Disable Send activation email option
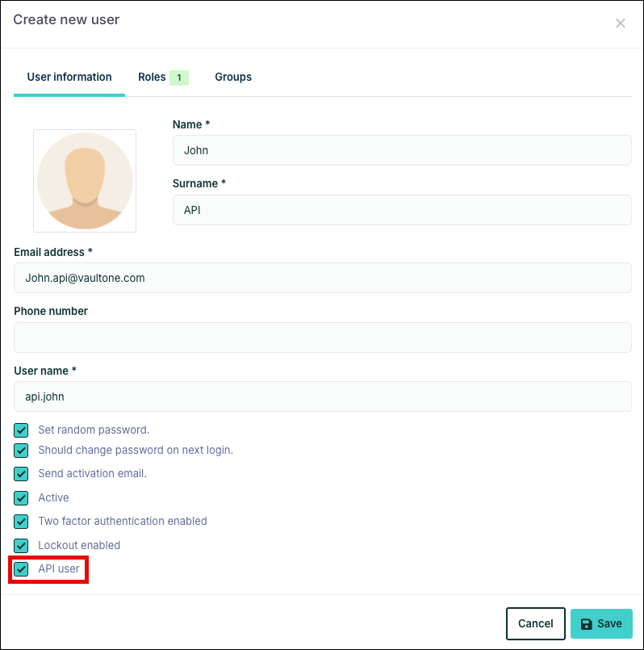Screen dimensions: 644x650 [21, 474]
